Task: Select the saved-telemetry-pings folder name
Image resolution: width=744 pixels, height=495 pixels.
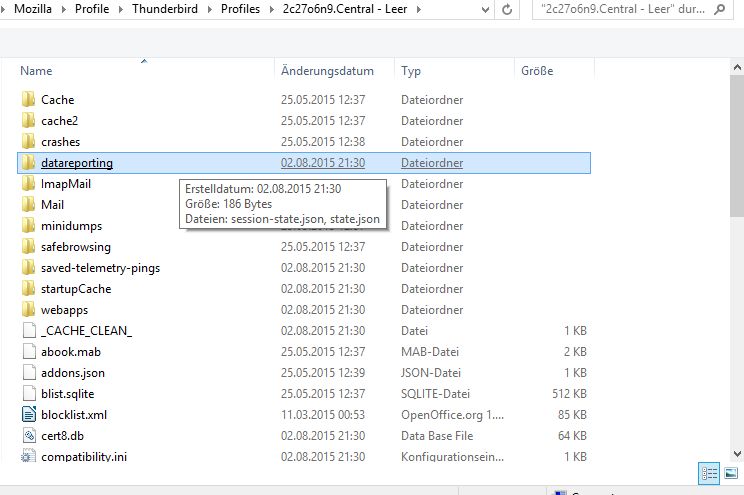Action: click(x=101, y=268)
